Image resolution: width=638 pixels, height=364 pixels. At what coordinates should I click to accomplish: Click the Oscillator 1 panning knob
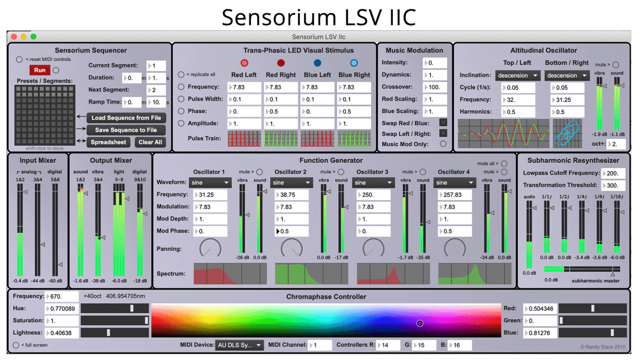point(210,248)
